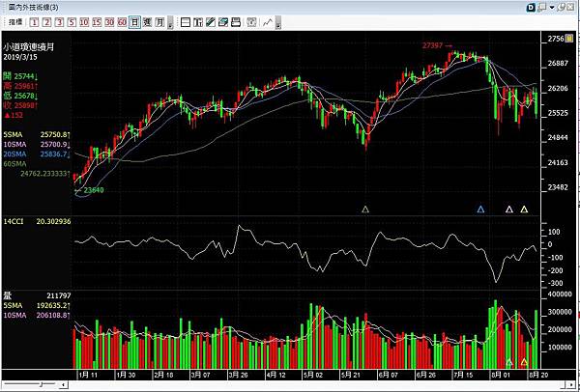The height and width of the screenshot is (392, 580).
Task: Click the 5月 21 date axis label
Action: 351,375
